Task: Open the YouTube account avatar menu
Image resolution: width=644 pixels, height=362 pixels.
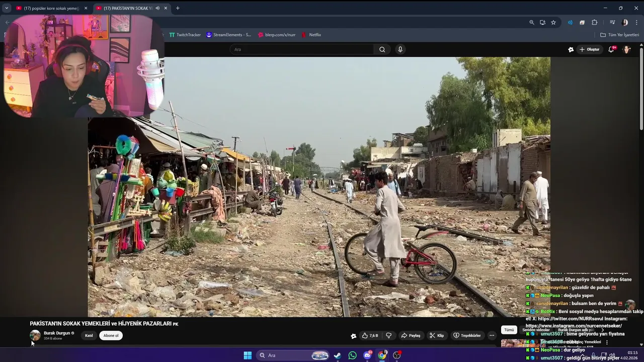Action: click(x=627, y=49)
